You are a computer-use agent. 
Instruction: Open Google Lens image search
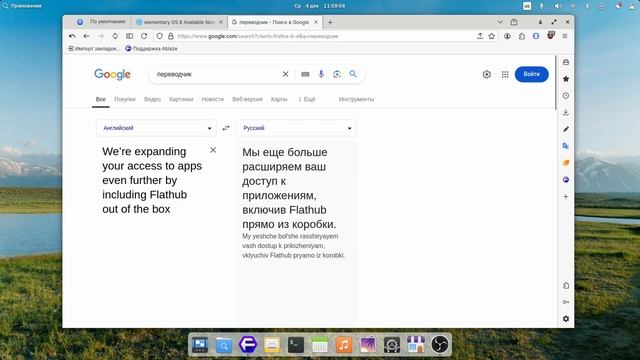337,74
